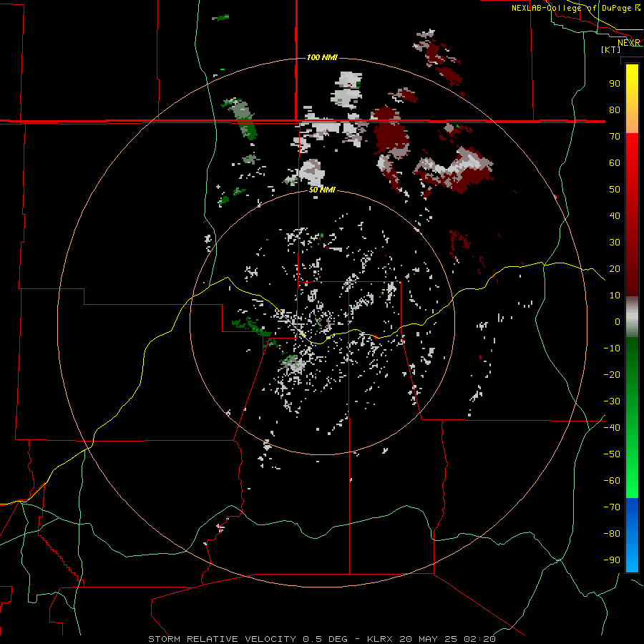Click the "KLRX 20 MAY 25 02:20" timestamp text

431,639
